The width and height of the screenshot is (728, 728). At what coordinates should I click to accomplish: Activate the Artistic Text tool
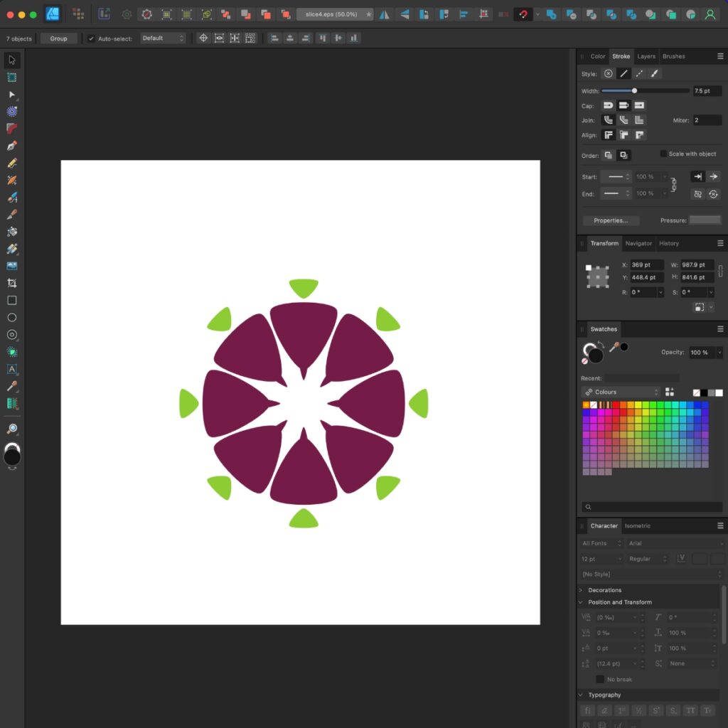pos(11,369)
